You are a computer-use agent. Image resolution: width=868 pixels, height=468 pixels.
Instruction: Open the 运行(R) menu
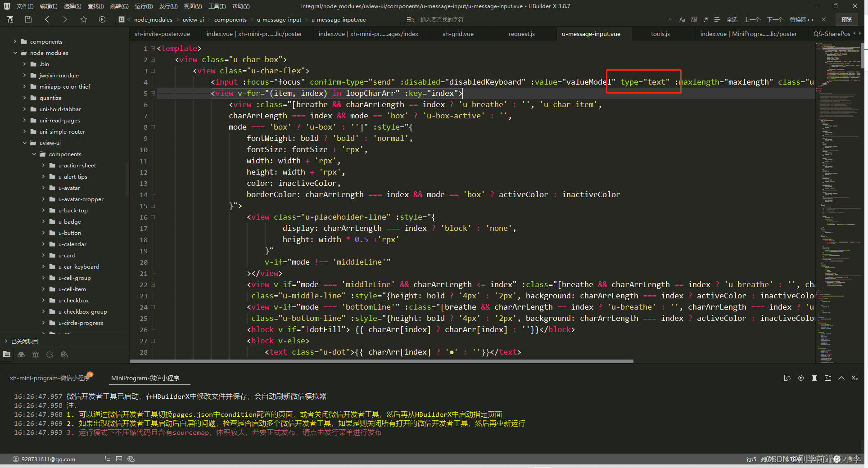[x=144, y=6]
